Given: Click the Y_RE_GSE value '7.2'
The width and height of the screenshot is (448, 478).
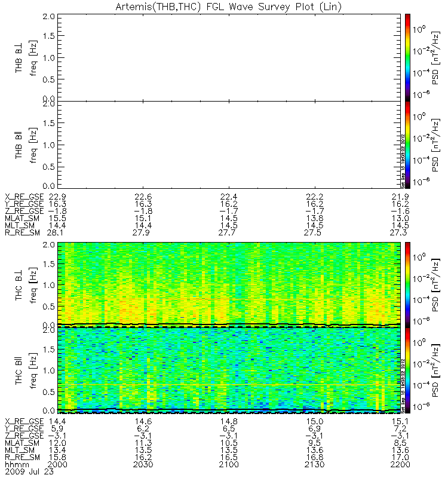Looking at the screenshot, I should [x=400, y=428].
